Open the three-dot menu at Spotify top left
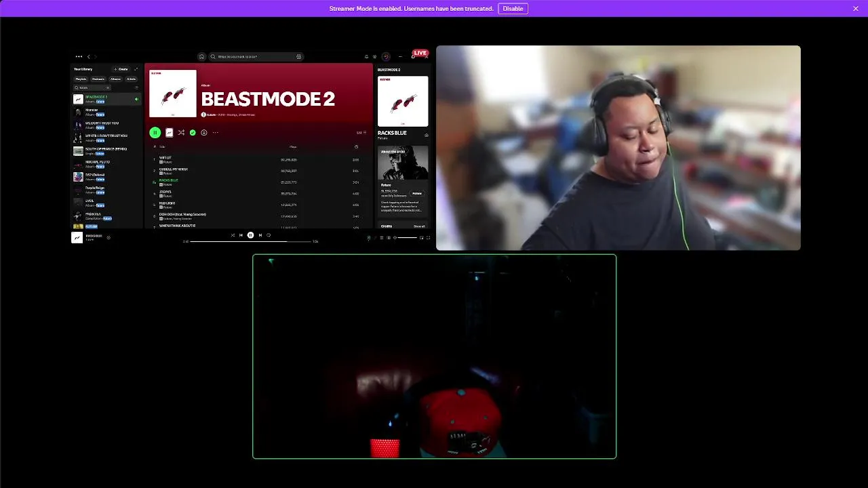This screenshot has height=488, width=868. [x=79, y=57]
